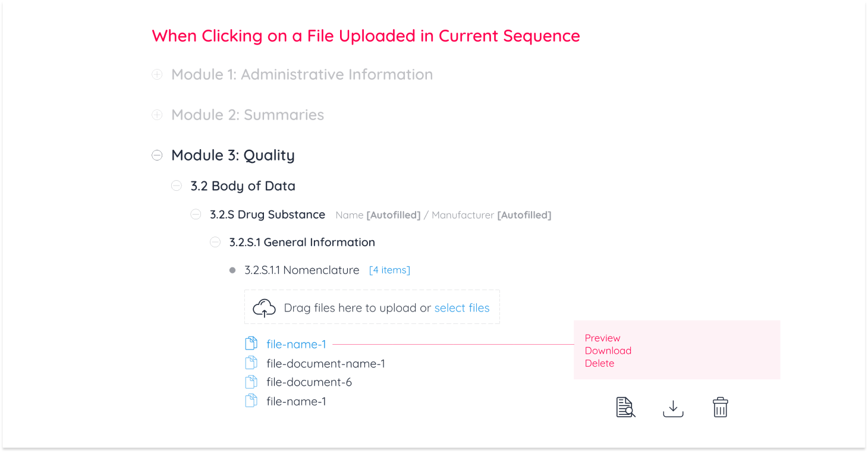Click the drag files upload drop zone
Screen dimensions: 868x453
click(372, 307)
